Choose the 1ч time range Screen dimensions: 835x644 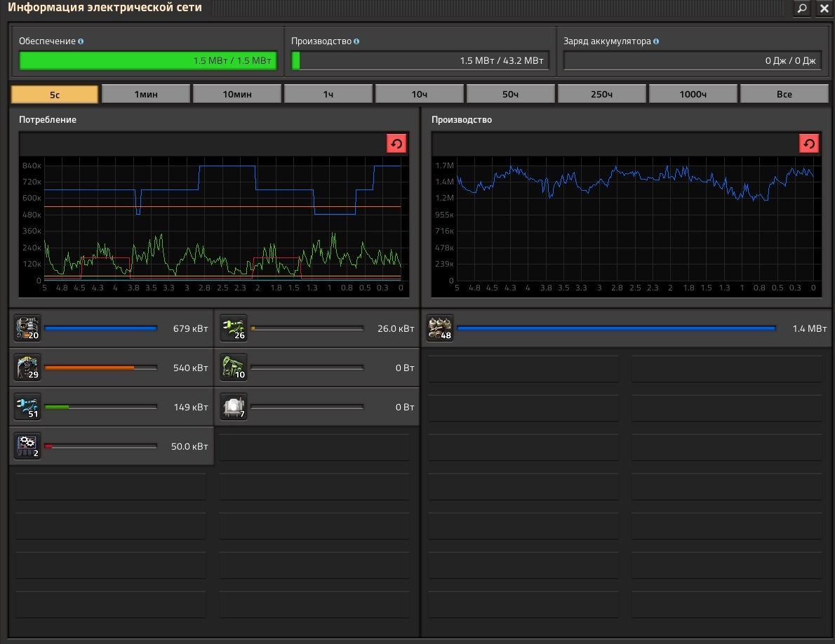click(x=328, y=94)
